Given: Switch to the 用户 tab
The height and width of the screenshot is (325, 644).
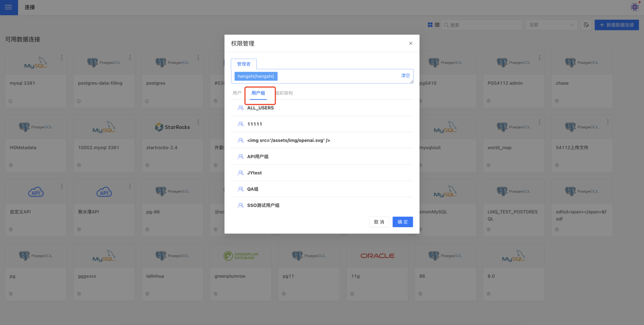Looking at the screenshot, I should [237, 93].
